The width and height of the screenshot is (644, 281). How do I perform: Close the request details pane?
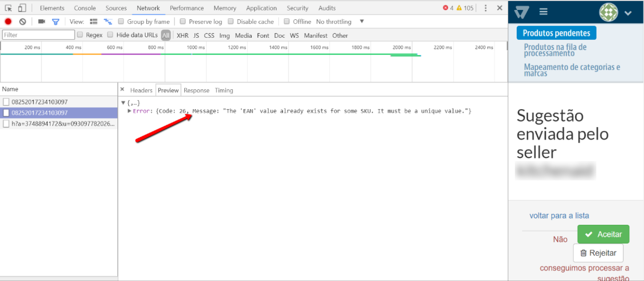pos(122,90)
